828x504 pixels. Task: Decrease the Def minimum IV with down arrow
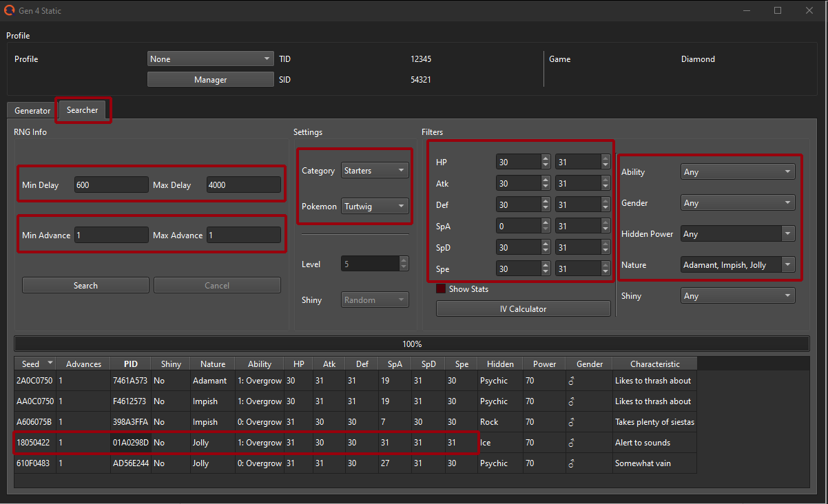click(546, 209)
